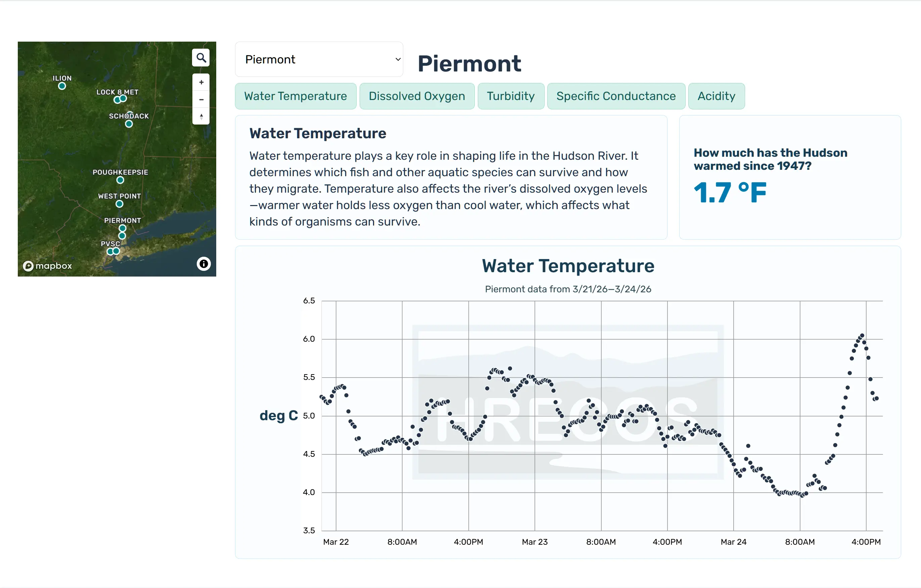Click the 1.7 °F warming figure

tap(730, 192)
